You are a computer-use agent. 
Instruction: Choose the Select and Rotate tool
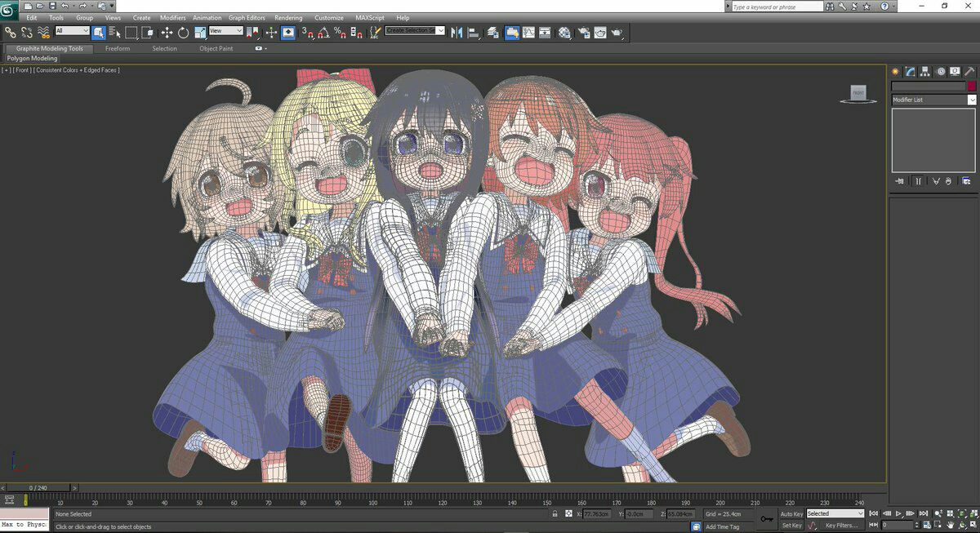point(184,33)
